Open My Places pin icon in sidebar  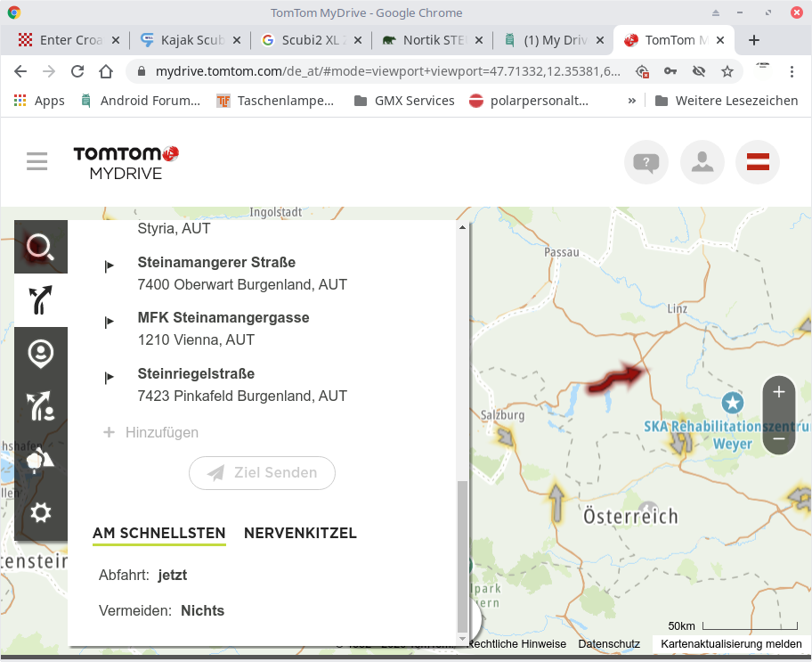tap(40, 354)
